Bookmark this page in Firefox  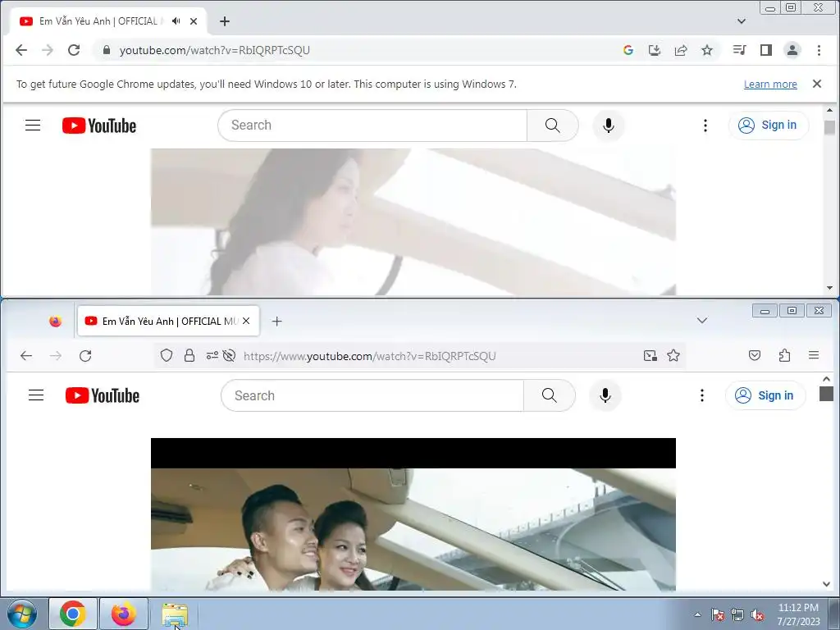[x=673, y=356]
